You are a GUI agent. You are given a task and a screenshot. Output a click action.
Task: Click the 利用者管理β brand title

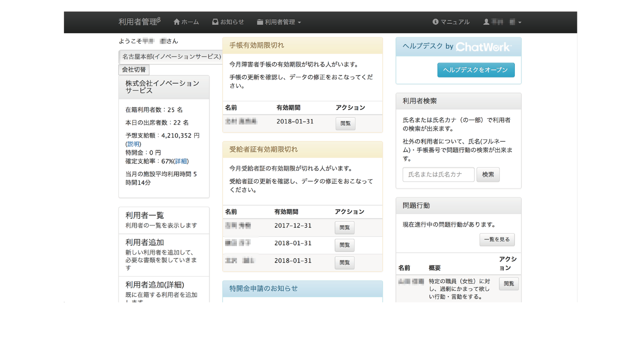pyautogui.click(x=139, y=21)
